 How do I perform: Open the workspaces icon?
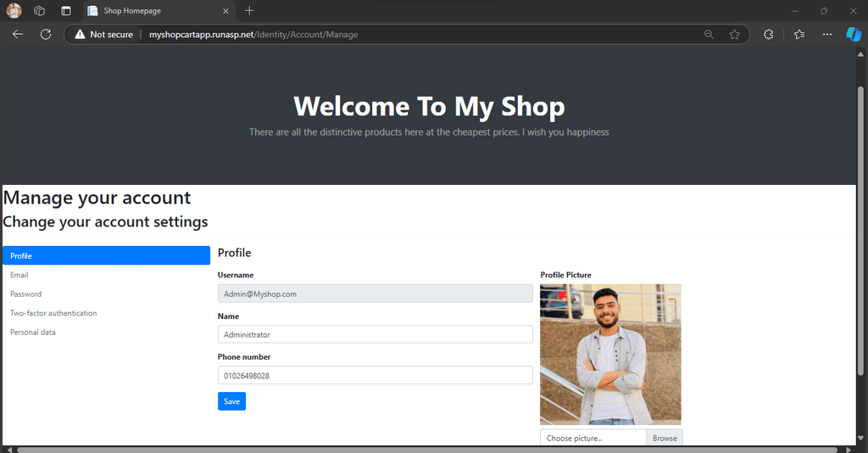[x=39, y=10]
